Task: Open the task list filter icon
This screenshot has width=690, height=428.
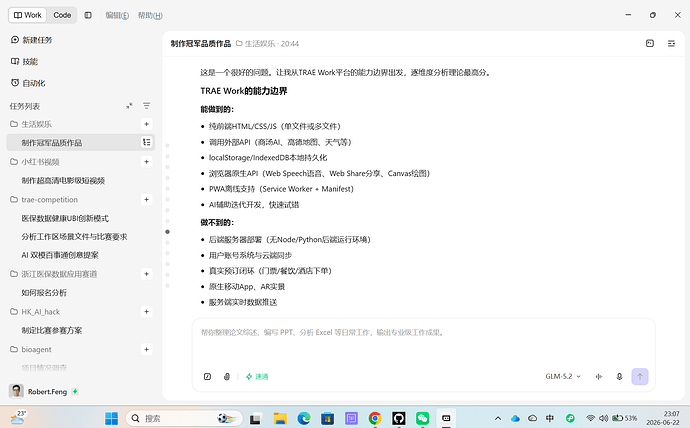Action: [147, 106]
